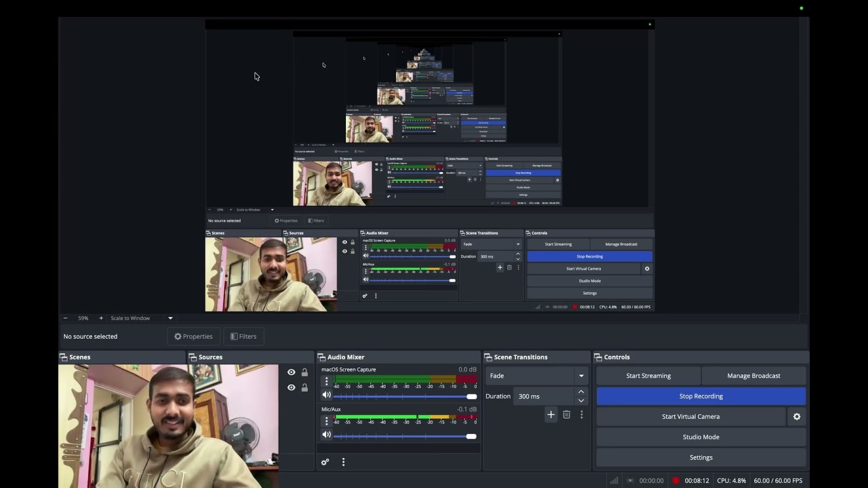Click the main Scene Transitions dock header icon
Viewport: 868px width, 488px height.
click(x=488, y=357)
